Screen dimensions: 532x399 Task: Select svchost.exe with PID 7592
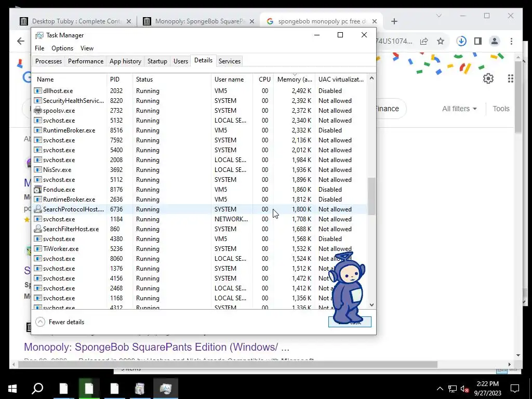point(199,140)
